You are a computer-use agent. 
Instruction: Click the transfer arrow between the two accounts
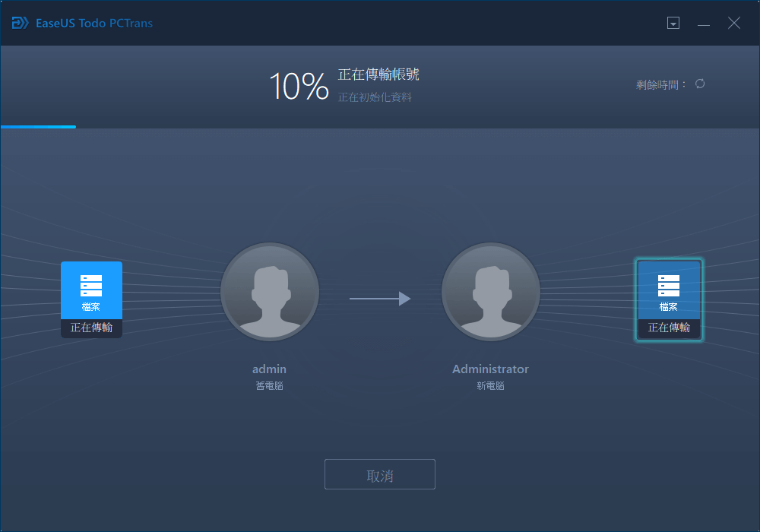tap(380, 299)
